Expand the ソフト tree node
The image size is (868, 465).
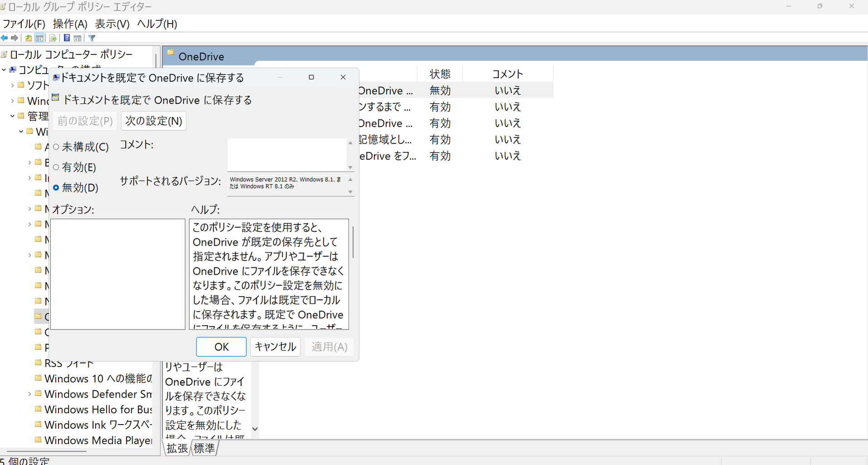(12, 85)
